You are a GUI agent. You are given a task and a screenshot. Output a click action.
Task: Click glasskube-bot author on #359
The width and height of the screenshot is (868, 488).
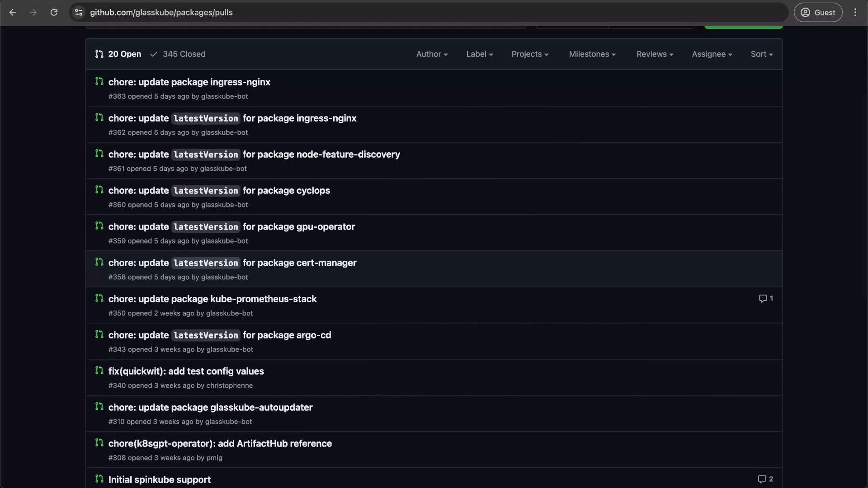(224, 241)
